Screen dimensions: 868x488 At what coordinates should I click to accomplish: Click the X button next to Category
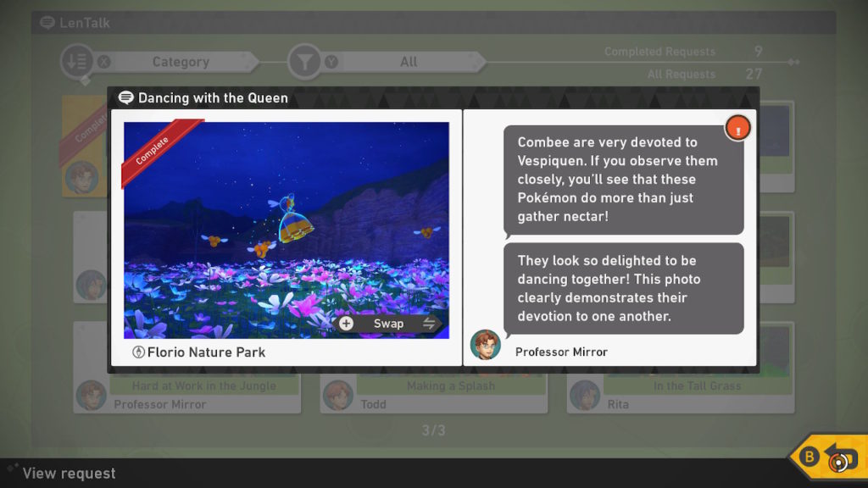click(x=104, y=62)
